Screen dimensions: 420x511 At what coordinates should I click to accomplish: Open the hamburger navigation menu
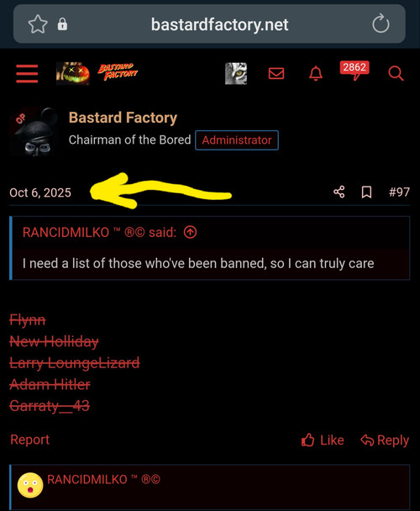click(x=27, y=73)
